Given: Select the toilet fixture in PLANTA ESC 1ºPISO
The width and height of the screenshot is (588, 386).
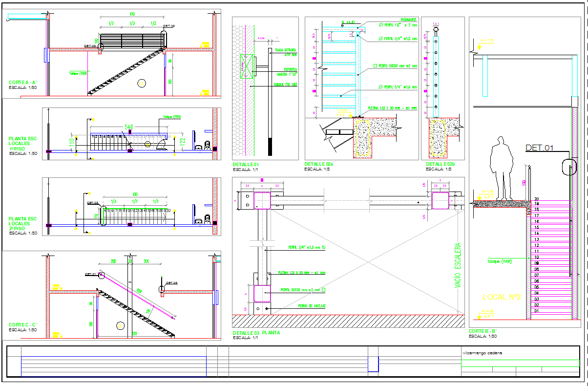Looking at the screenshot, I should [x=207, y=145].
